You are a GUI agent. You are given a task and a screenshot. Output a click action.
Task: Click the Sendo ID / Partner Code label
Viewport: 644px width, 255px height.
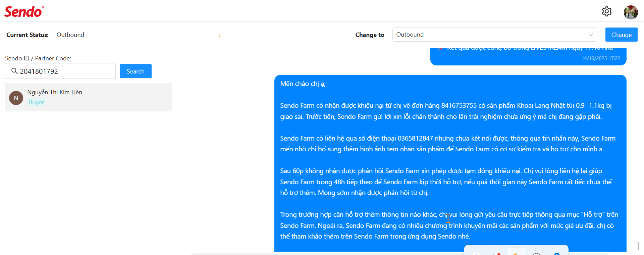pyautogui.click(x=38, y=58)
